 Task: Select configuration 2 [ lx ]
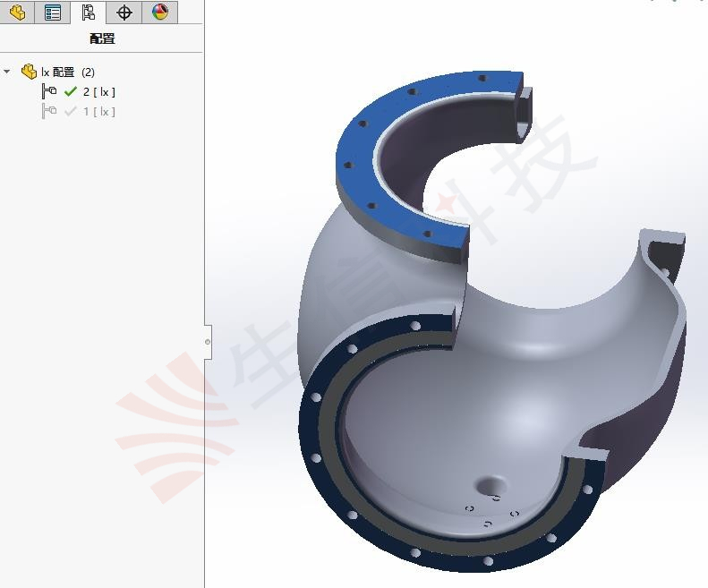tap(98, 92)
